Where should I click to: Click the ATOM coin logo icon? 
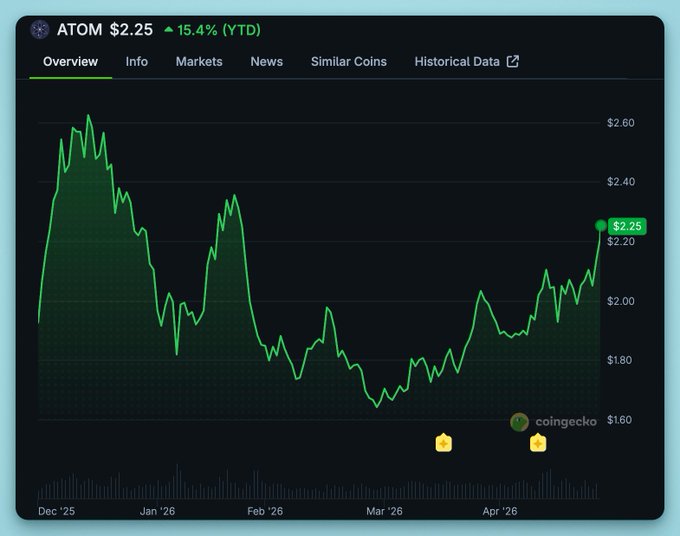(x=40, y=30)
